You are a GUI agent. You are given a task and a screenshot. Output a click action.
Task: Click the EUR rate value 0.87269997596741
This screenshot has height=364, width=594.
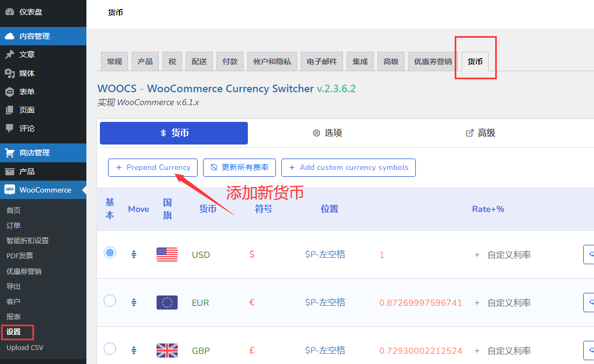click(x=421, y=303)
